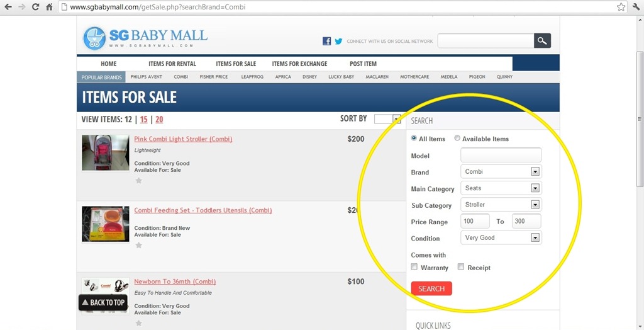Open Combi Feeding Set listing link
644x330 pixels.
tap(203, 210)
